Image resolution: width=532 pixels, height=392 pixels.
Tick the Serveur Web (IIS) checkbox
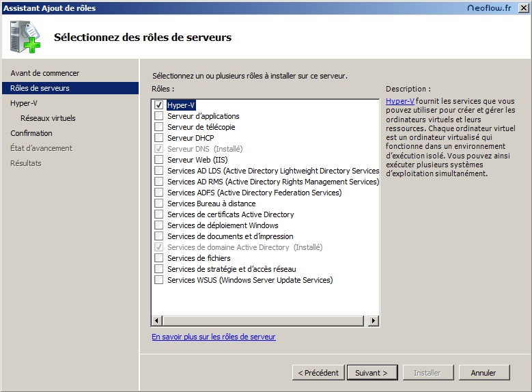(x=158, y=160)
